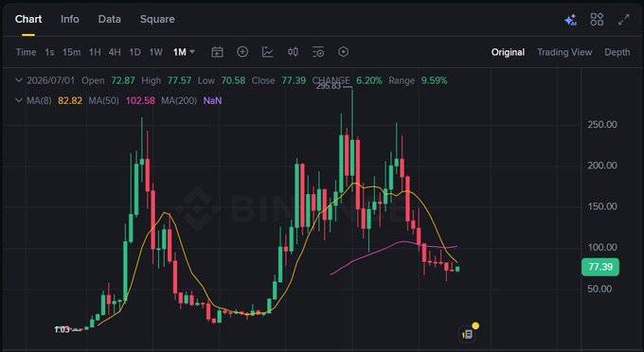Open the notes icon with yellow dot
The image size is (644, 352).
pos(468,333)
